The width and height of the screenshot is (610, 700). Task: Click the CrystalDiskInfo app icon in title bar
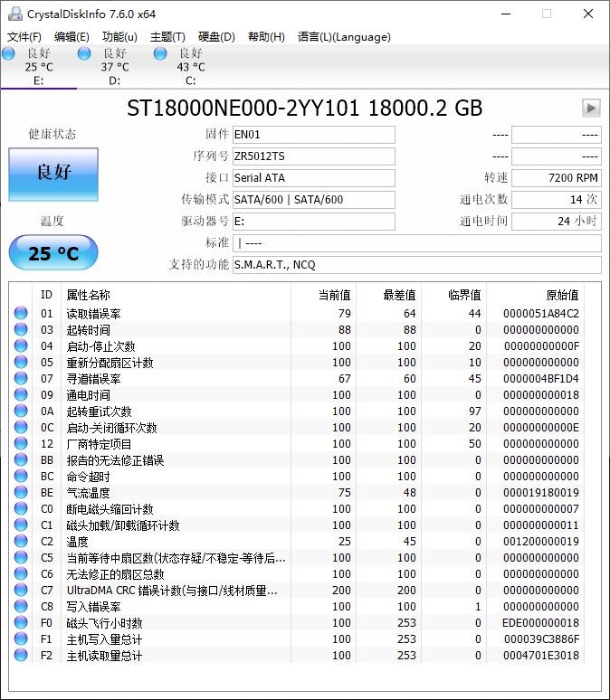tap(13, 14)
